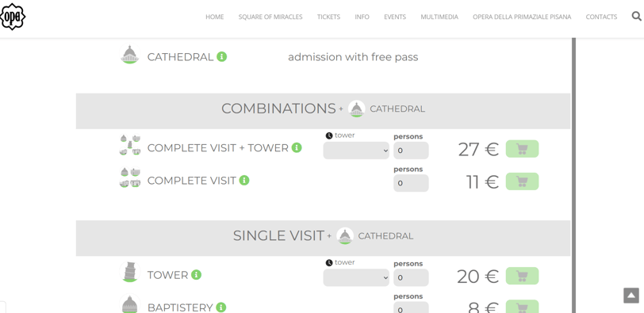Go to the Events page
644x313 pixels.
pyautogui.click(x=395, y=17)
